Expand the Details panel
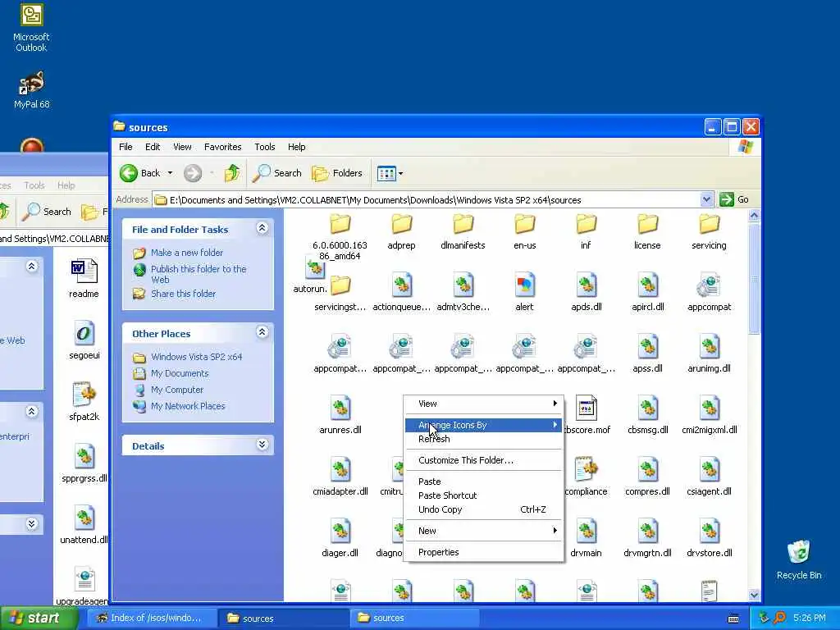840x630 pixels. click(x=262, y=445)
